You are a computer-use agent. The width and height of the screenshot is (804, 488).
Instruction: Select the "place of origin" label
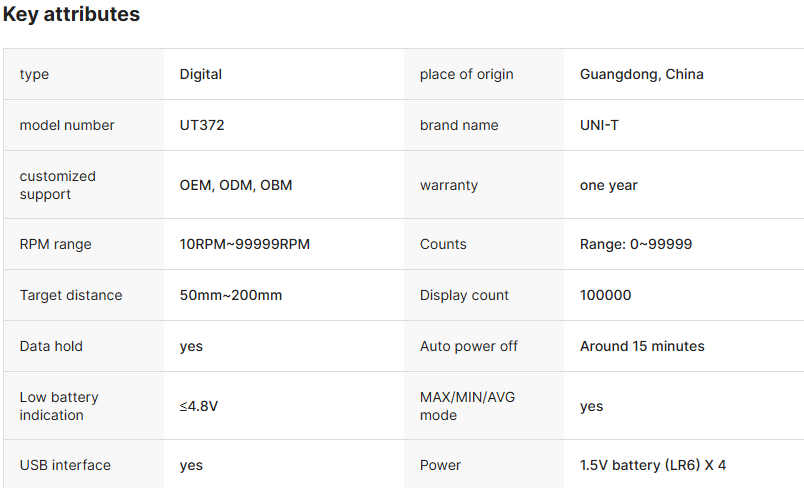point(467,74)
